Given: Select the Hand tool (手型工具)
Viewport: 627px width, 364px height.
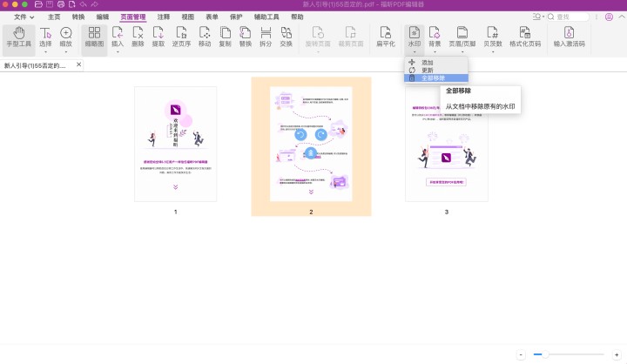Looking at the screenshot, I should [17, 36].
